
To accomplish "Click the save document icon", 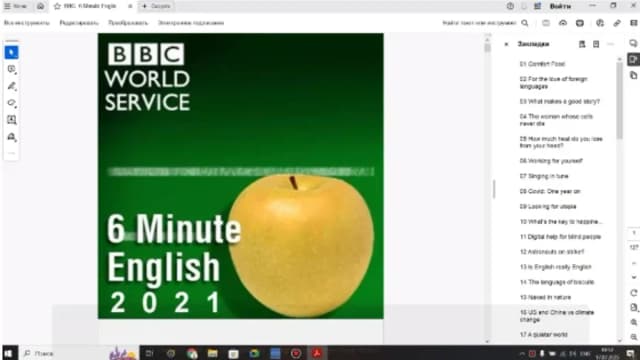I will pyautogui.click(x=546, y=23).
